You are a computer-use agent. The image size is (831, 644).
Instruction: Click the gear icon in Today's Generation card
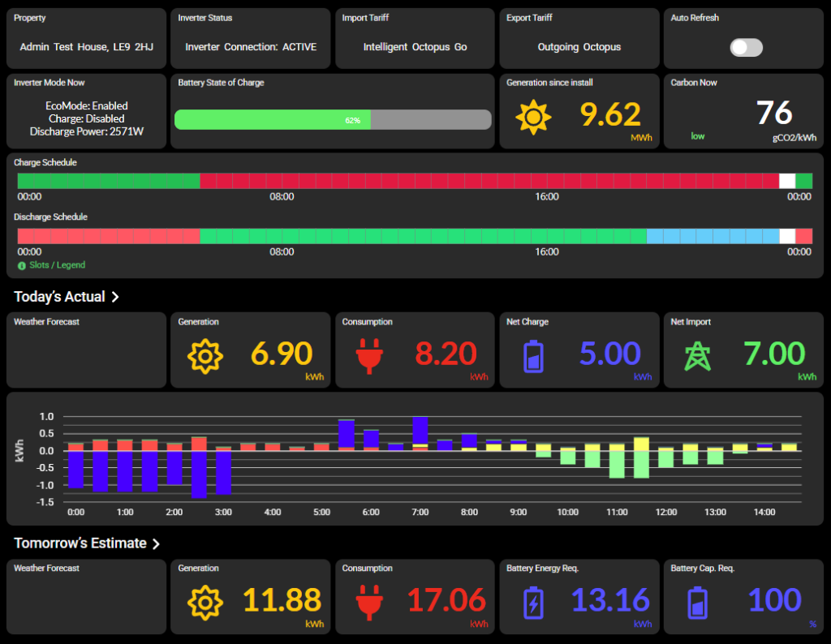tap(205, 356)
